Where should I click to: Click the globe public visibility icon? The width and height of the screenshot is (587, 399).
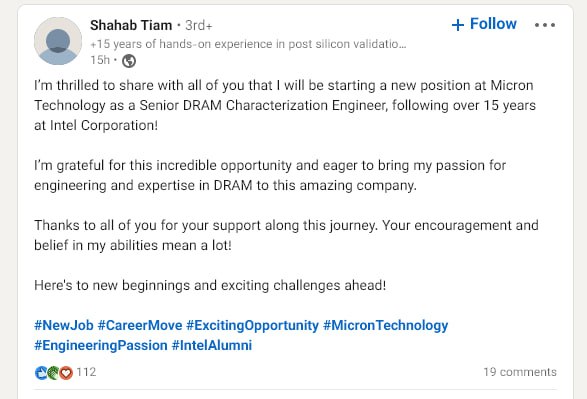click(129, 61)
